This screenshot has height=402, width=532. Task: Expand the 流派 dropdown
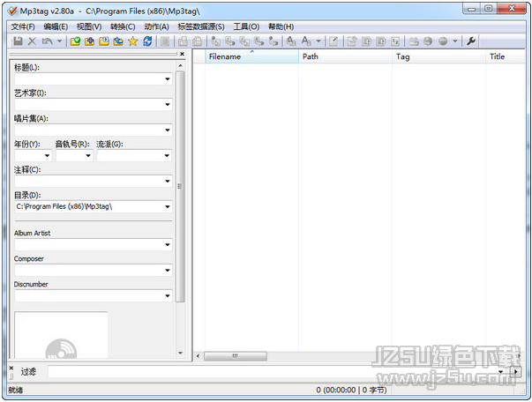pyautogui.click(x=167, y=155)
